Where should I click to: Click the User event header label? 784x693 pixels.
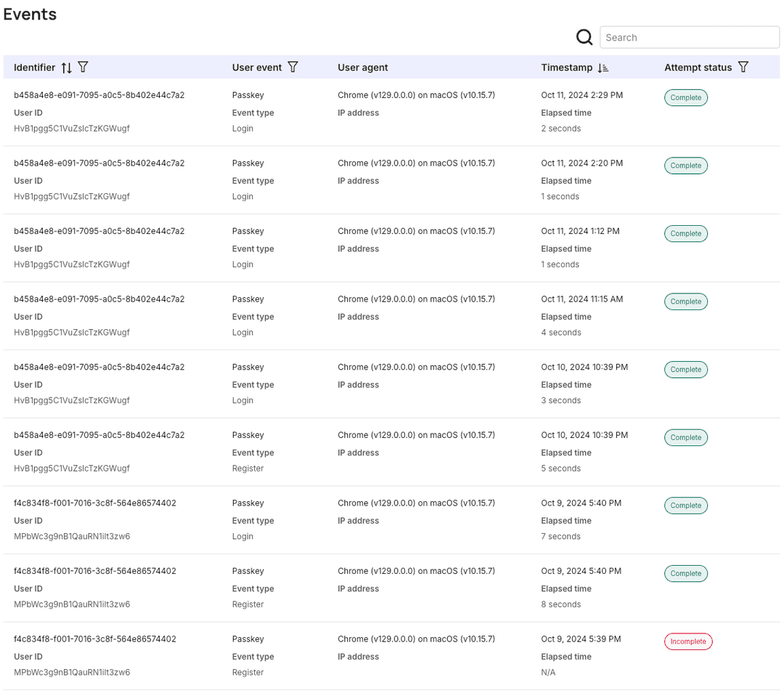[x=256, y=68]
